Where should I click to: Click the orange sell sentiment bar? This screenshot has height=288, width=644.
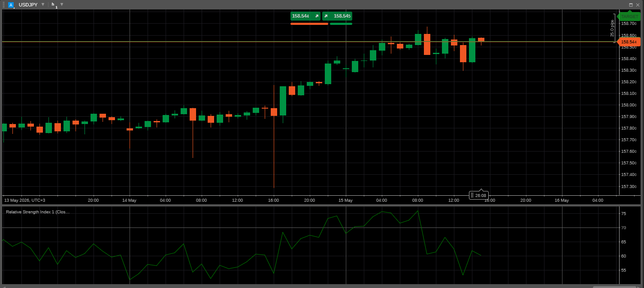coord(309,24)
